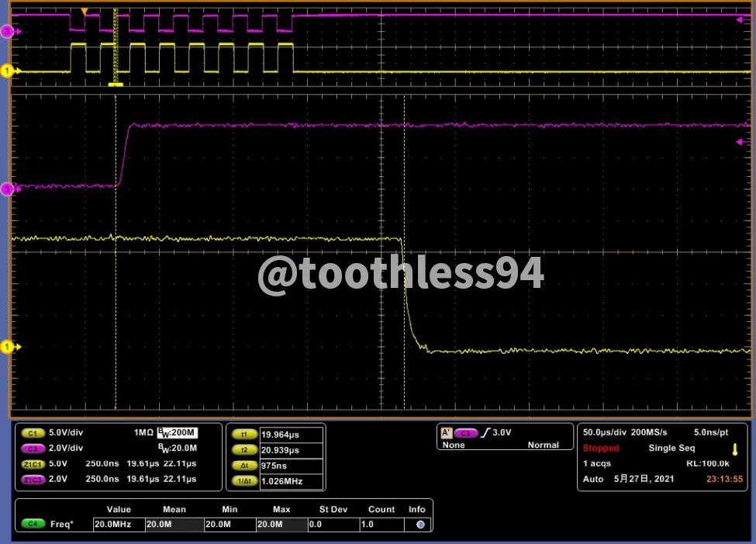The width and height of the screenshot is (756, 544).
Task: Select the t2 cursor badge
Action: (x=244, y=450)
